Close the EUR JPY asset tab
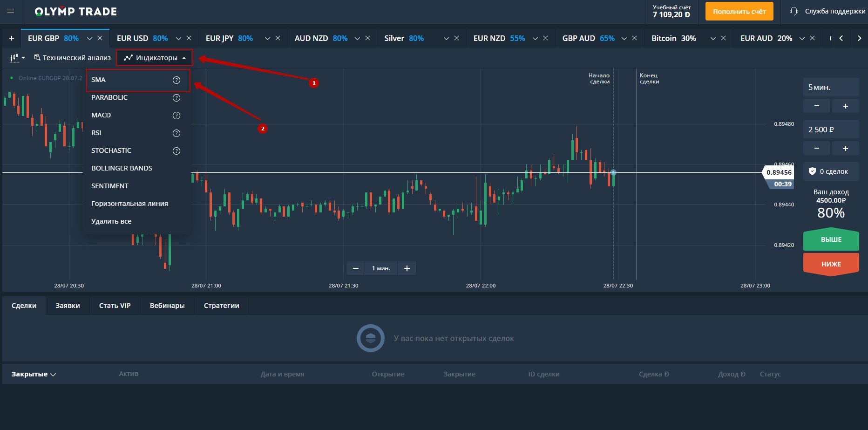 pos(278,38)
